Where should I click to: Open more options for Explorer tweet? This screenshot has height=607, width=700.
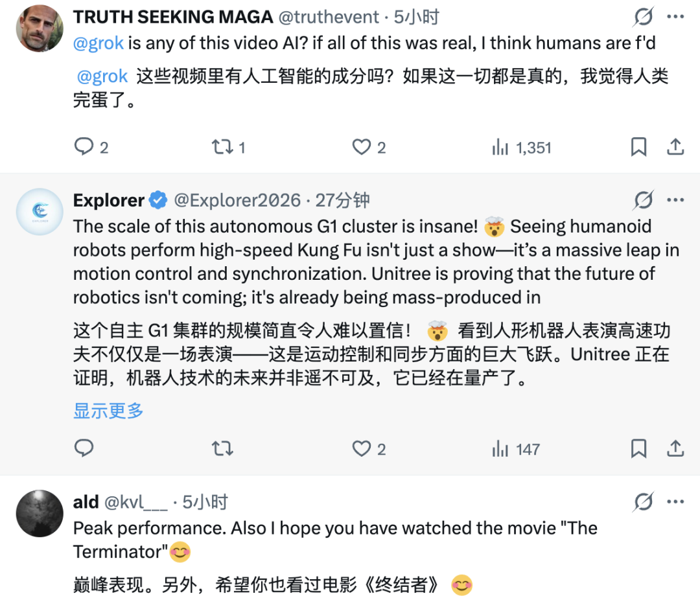(675, 200)
